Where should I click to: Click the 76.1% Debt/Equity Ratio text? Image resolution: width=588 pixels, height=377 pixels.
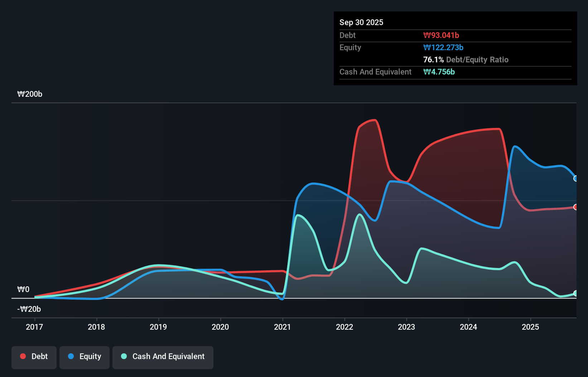tap(466, 59)
